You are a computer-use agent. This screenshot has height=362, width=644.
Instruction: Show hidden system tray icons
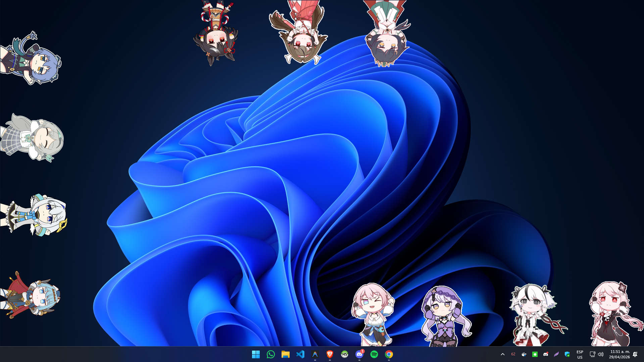502,354
